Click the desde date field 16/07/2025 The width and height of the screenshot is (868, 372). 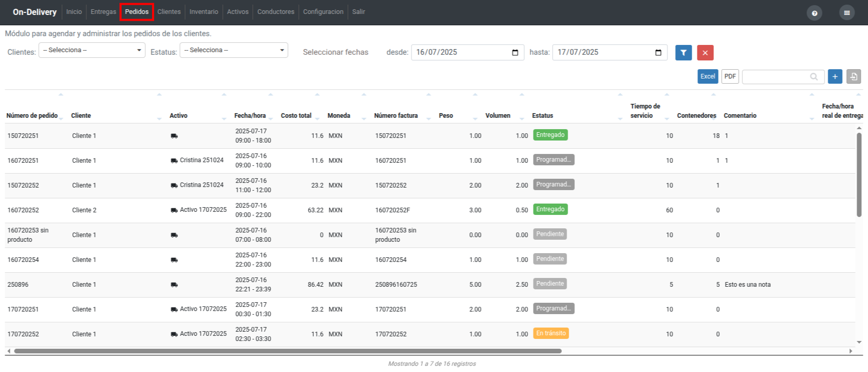pyautogui.click(x=468, y=53)
